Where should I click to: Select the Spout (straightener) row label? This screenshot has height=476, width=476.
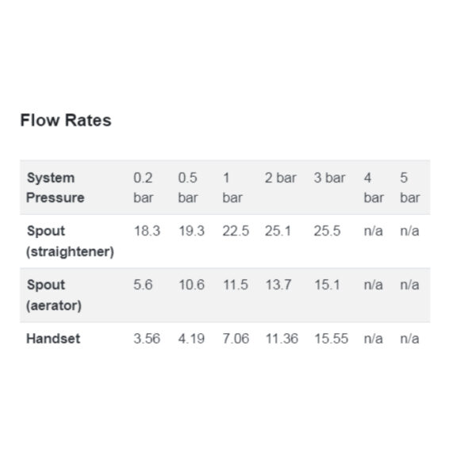[x=70, y=241]
